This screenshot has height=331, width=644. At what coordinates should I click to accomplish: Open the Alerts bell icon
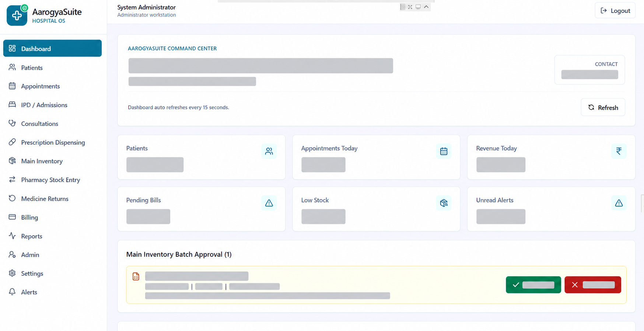tap(12, 292)
